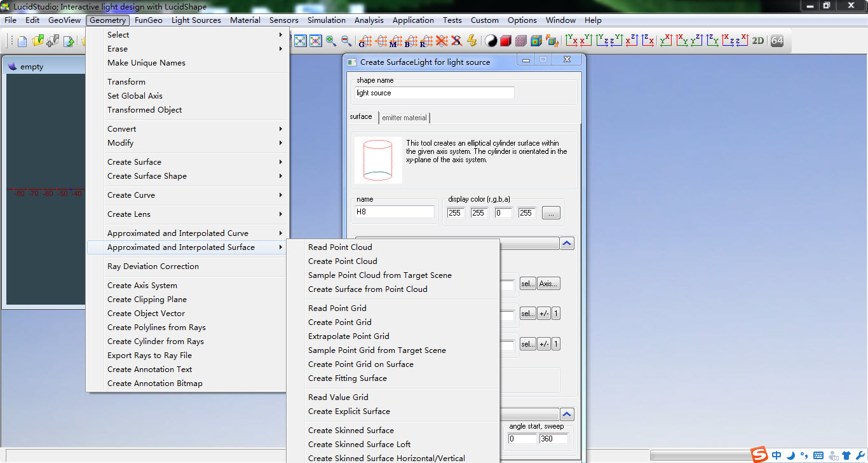Click the cylinder preview thumbnail
This screenshot has width=868, height=463.
pos(378,160)
